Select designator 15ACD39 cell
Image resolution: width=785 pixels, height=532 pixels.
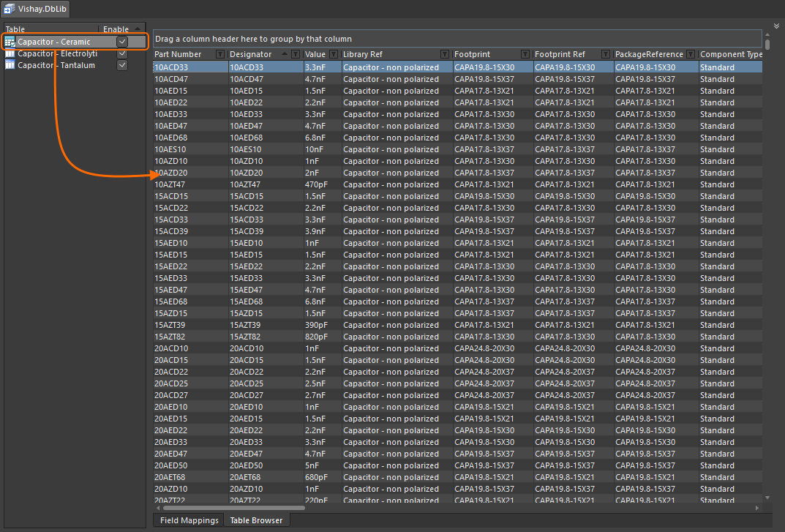pyautogui.click(x=266, y=231)
